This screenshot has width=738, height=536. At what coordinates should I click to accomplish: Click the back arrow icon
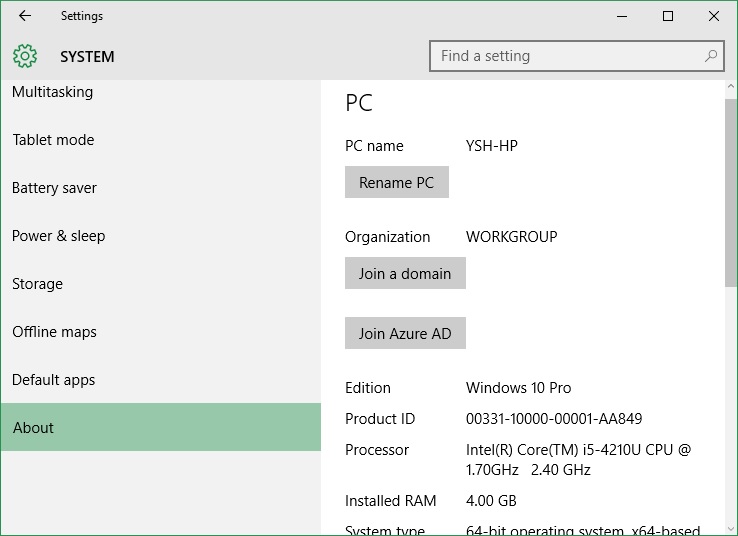coord(25,16)
